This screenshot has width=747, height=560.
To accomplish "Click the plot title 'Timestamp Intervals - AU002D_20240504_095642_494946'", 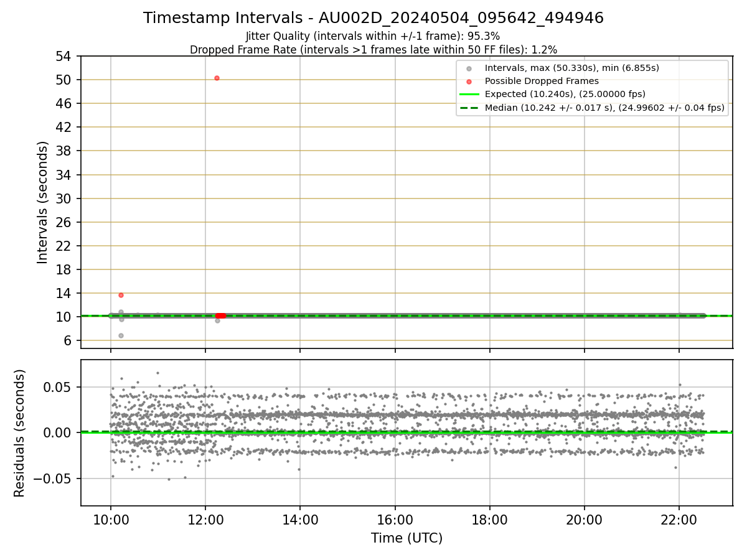I will pos(374,18).
